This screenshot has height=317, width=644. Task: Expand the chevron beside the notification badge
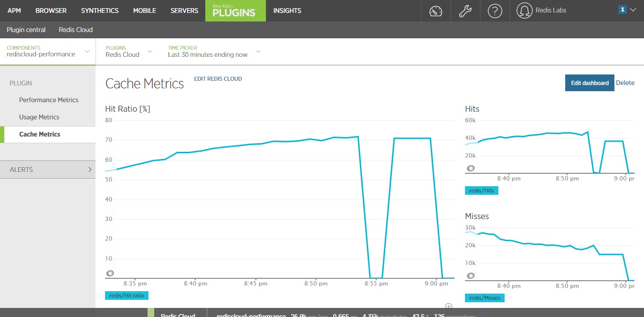633,10
